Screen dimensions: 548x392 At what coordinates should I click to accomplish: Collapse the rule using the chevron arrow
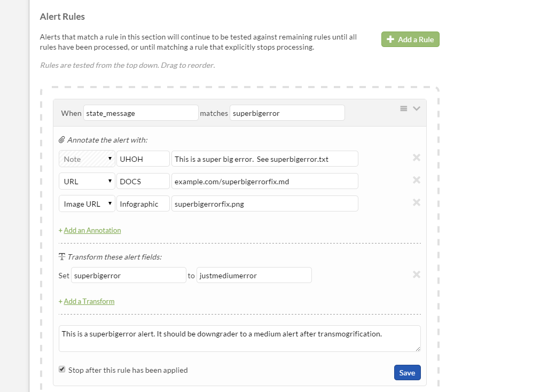417,108
